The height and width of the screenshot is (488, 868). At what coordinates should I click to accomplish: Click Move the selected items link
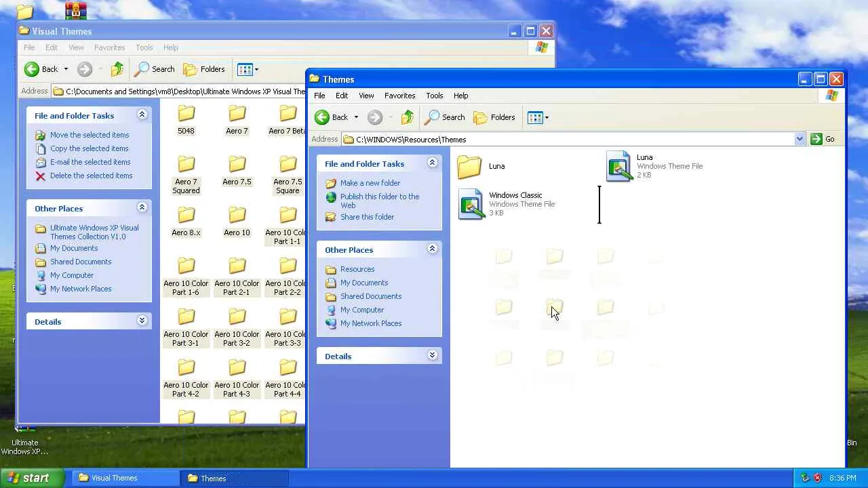90,135
